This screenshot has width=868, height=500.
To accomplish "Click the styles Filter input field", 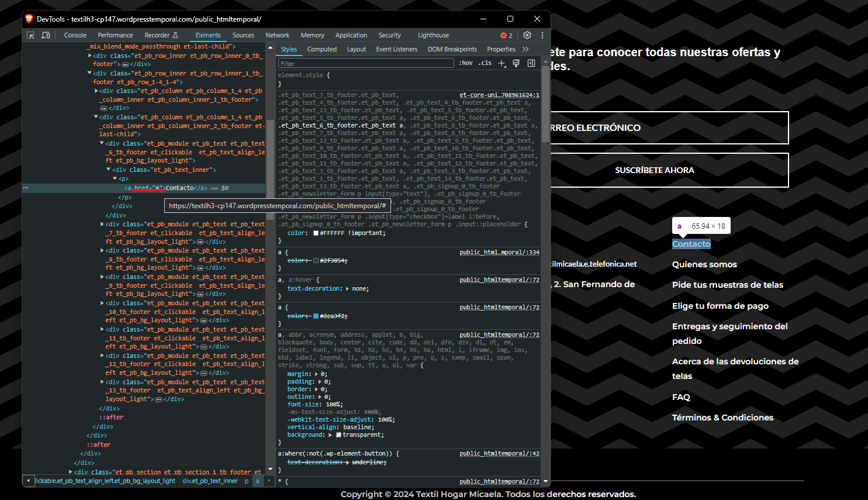I will pos(366,63).
